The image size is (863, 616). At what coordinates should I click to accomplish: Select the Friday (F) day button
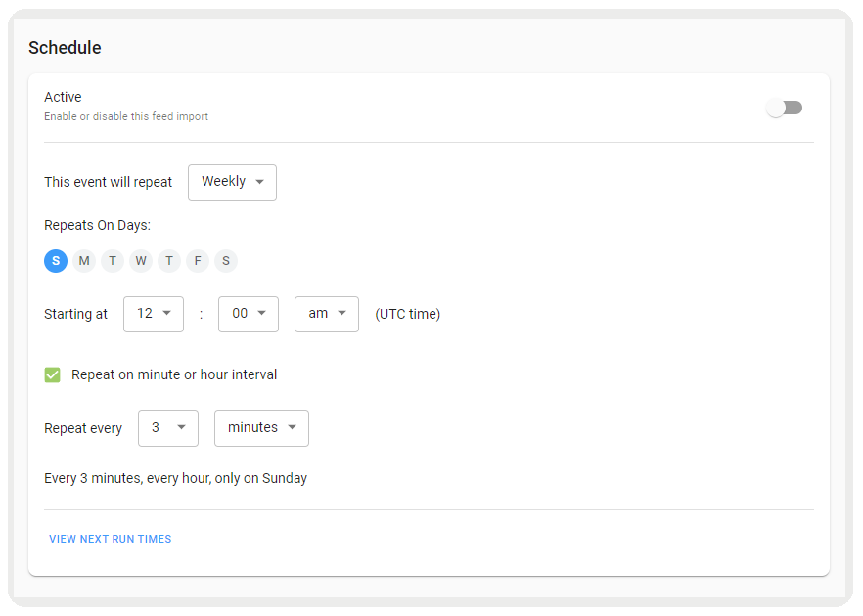click(198, 261)
